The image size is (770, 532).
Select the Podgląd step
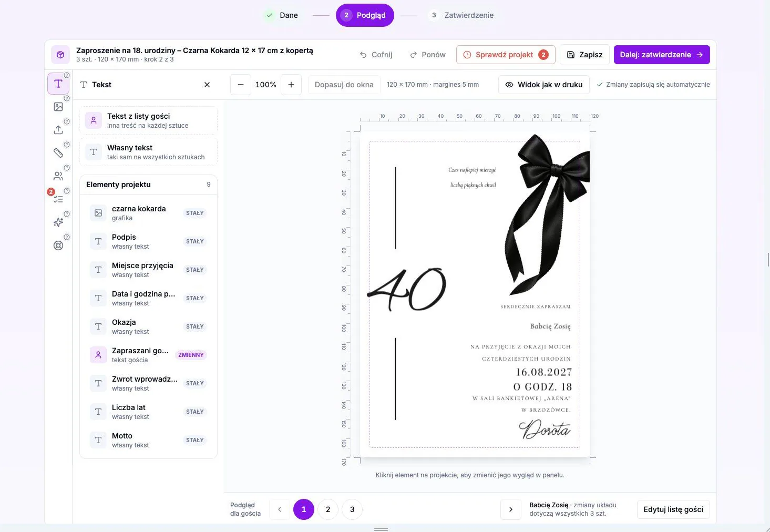coord(365,15)
